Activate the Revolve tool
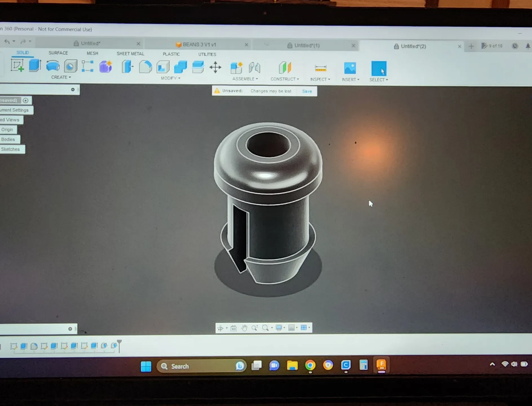 click(x=53, y=66)
